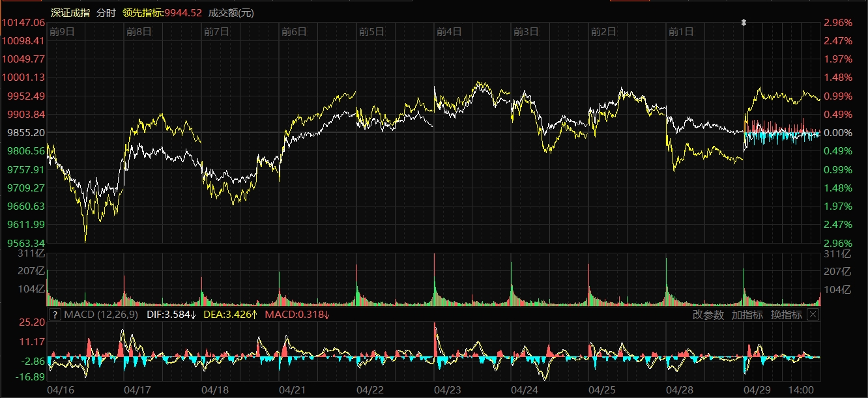868x398 pixels.
Task: Open the MACD (12,26,9) indicator label
Action: click(x=101, y=315)
